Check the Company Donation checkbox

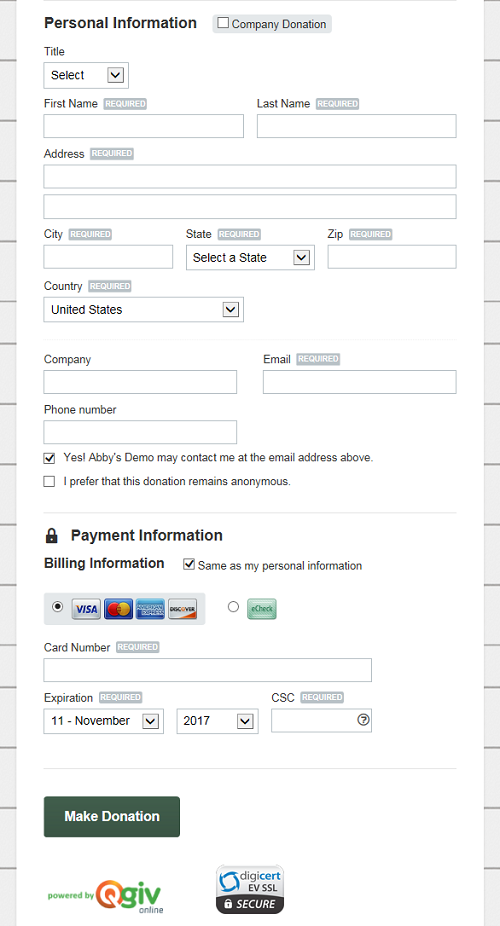pos(223,23)
